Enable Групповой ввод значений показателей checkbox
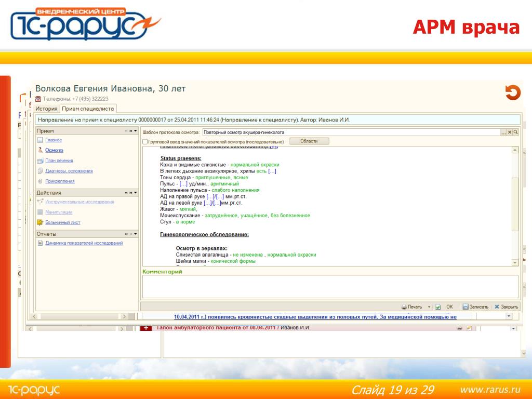The image size is (532, 399). coord(145,142)
